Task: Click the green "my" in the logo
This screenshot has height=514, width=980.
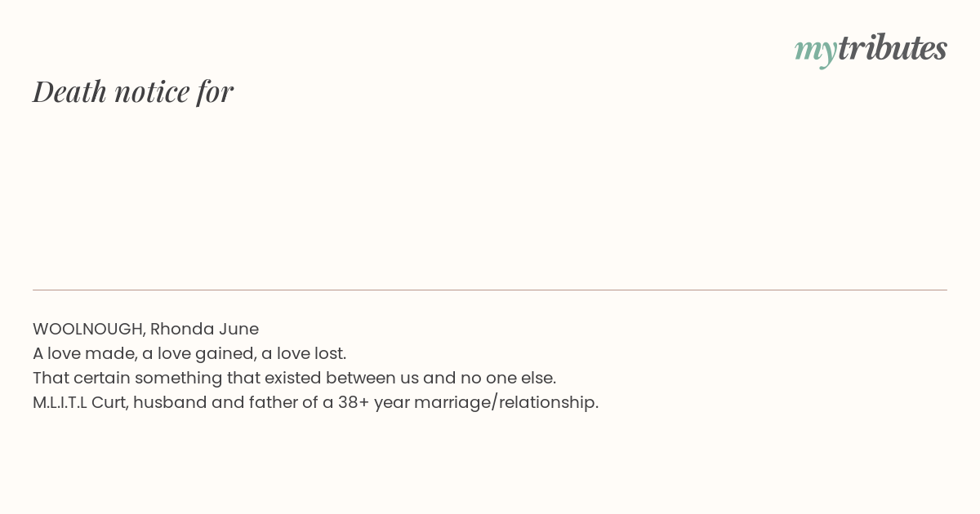Action: (x=816, y=51)
